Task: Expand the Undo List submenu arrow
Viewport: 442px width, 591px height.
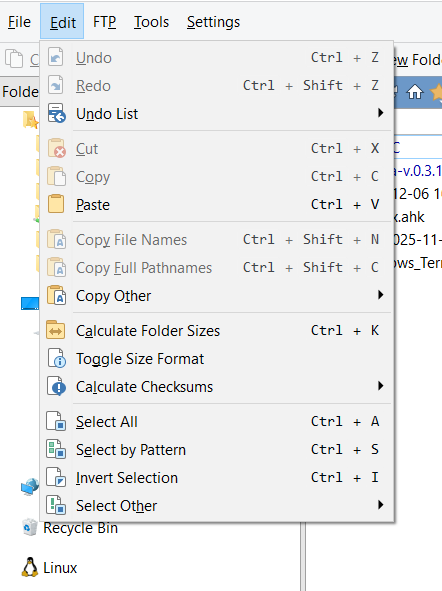Action: pos(381,113)
